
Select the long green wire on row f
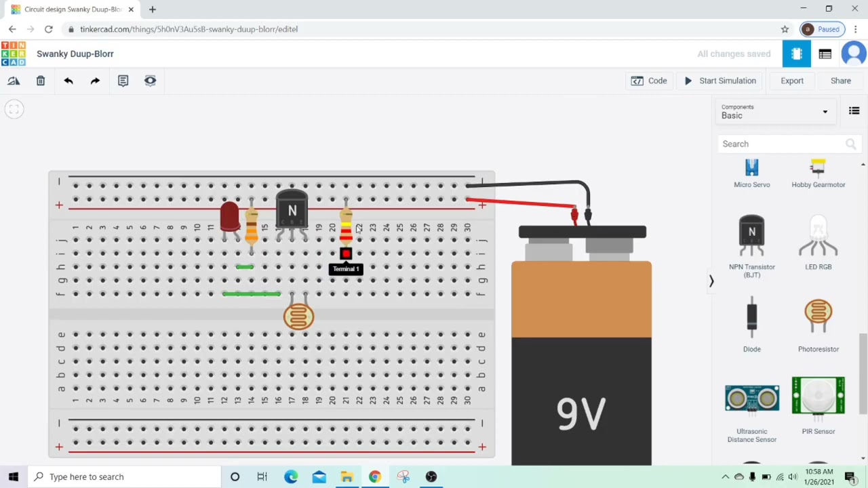251,293
